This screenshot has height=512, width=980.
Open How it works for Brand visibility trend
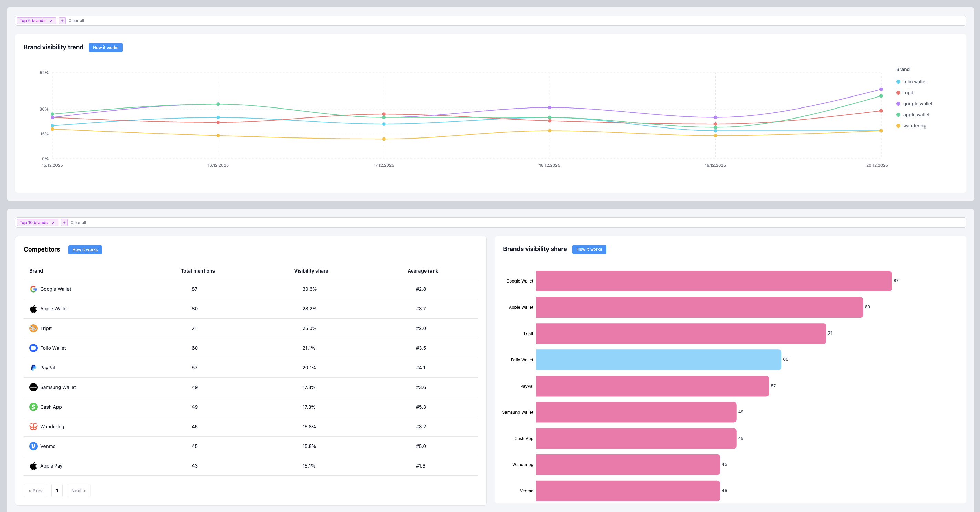tap(105, 48)
